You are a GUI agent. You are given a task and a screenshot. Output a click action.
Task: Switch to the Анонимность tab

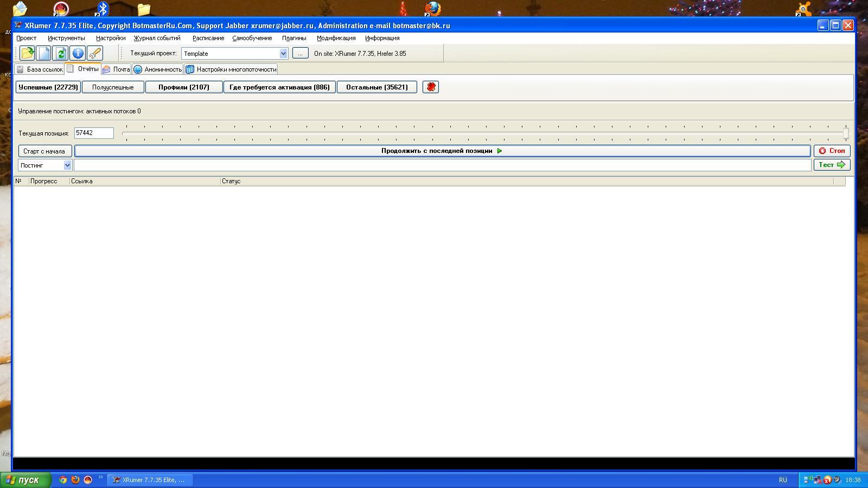coord(158,69)
